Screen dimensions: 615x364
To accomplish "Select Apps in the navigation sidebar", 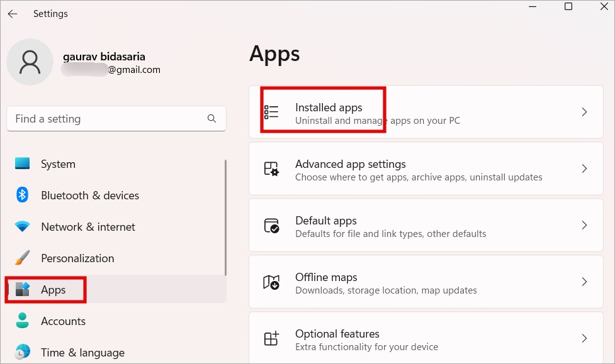I will [54, 290].
